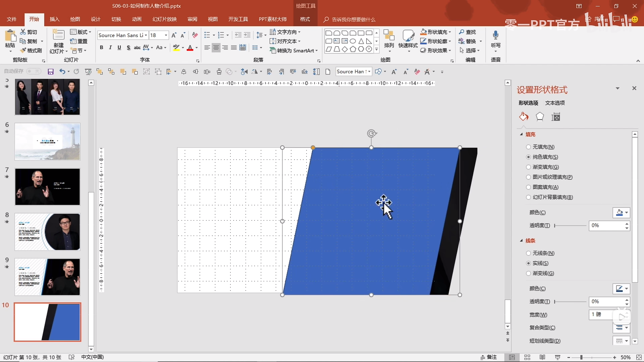Switch to Reading view icon
Screen dimensions: 644x362
[542, 357]
